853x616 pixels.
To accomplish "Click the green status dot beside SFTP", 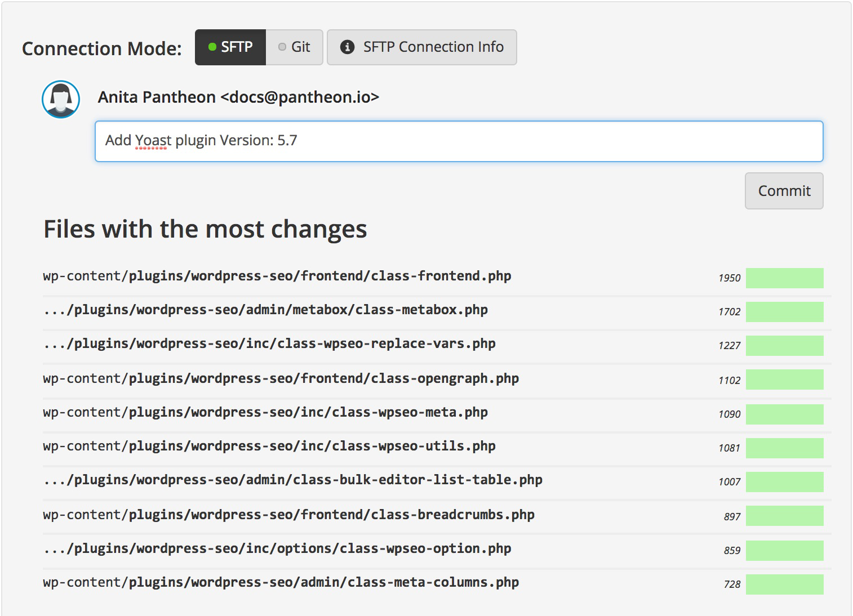I will (x=212, y=47).
